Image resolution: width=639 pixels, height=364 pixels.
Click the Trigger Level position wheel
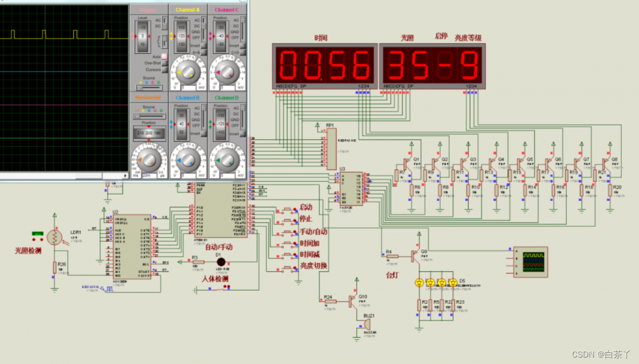tap(143, 36)
